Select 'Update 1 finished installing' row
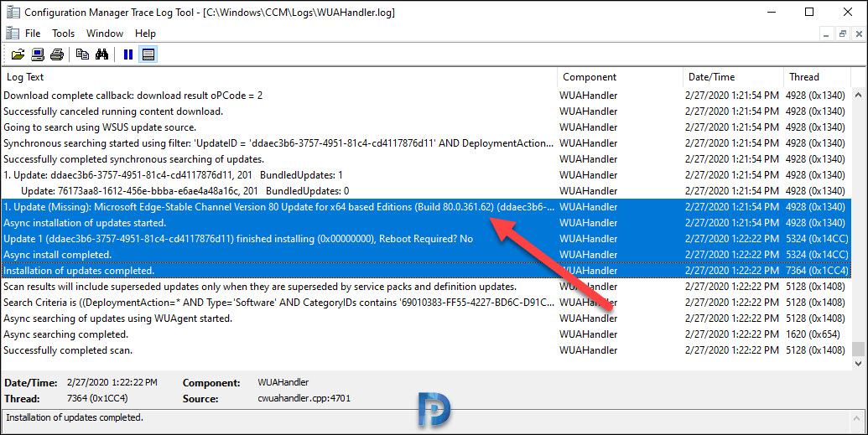Viewport: 868px width, 435px height. point(426,239)
